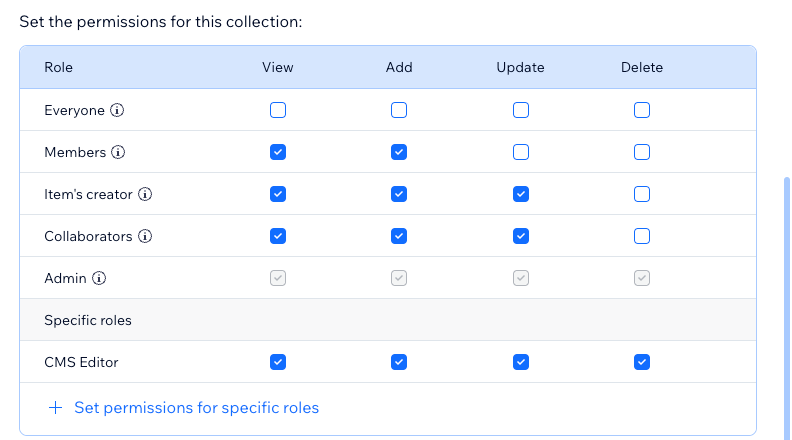Click the plus icon for specific roles
Screen dimensions: 792x440
(x=56, y=408)
